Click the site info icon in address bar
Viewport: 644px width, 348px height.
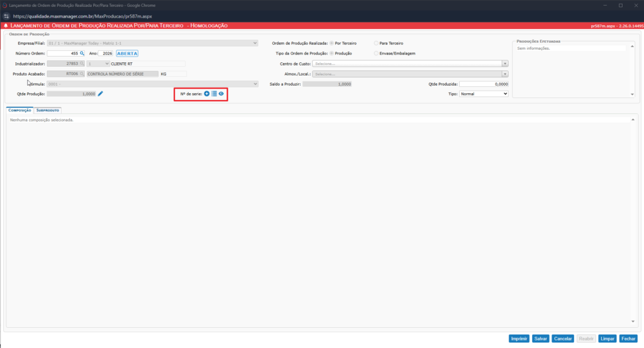pyautogui.click(x=6, y=15)
